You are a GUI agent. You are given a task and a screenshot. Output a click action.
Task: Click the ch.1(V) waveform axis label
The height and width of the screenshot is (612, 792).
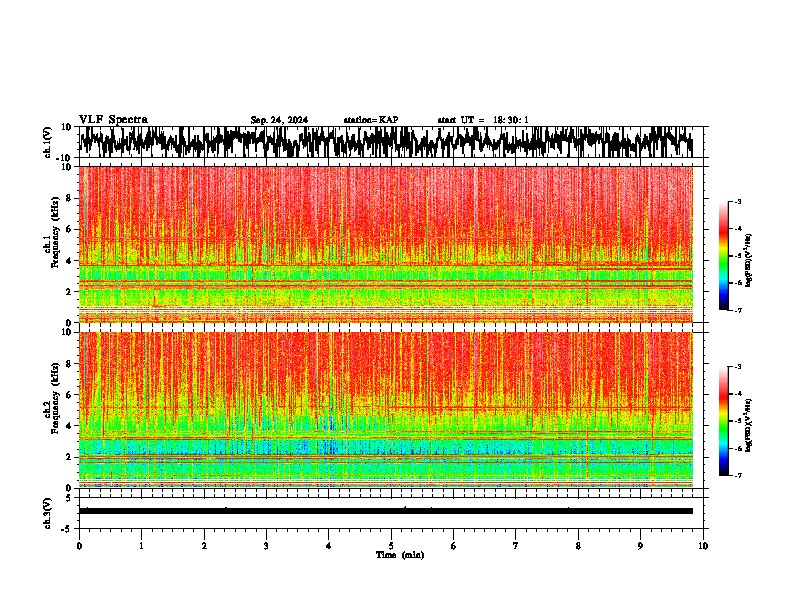tap(48, 142)
